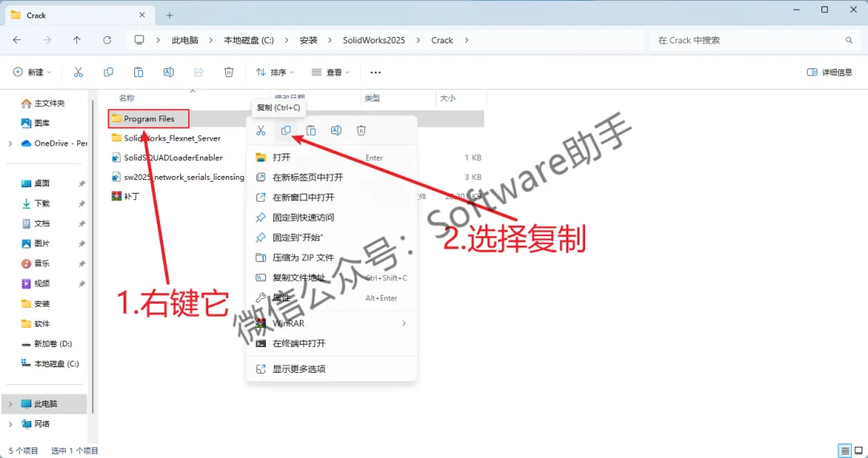Click the Paste icon in the context menu
This screenshot has width=868, height=458.
(311, 130)
